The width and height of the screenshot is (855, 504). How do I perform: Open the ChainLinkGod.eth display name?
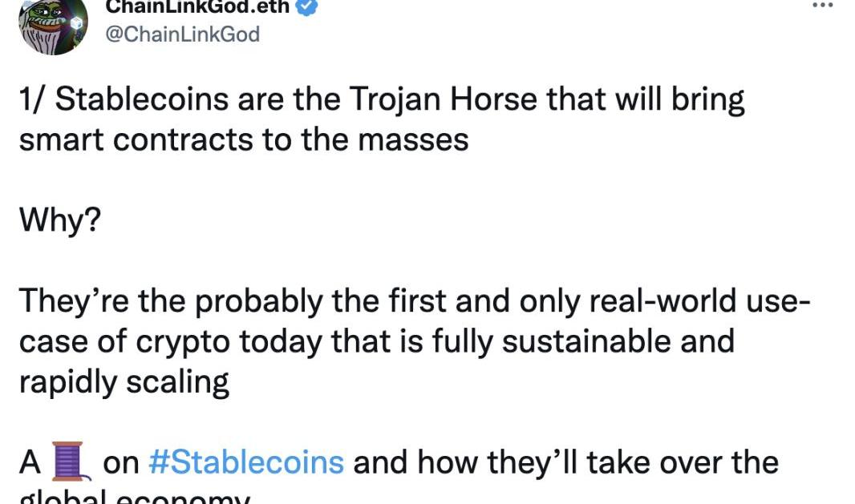(x=198, y=7)
